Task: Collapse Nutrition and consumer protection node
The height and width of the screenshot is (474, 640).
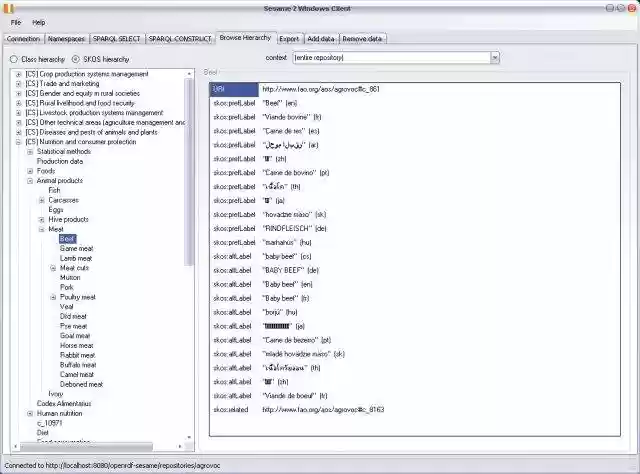Action: pyautogui.click(x=18, y=142)
